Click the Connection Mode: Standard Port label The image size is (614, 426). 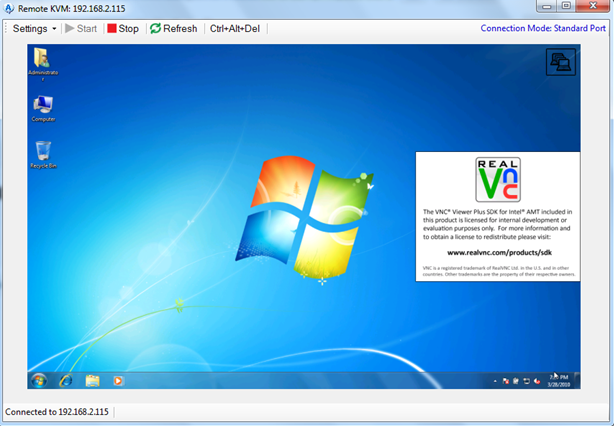coord(543,28)
